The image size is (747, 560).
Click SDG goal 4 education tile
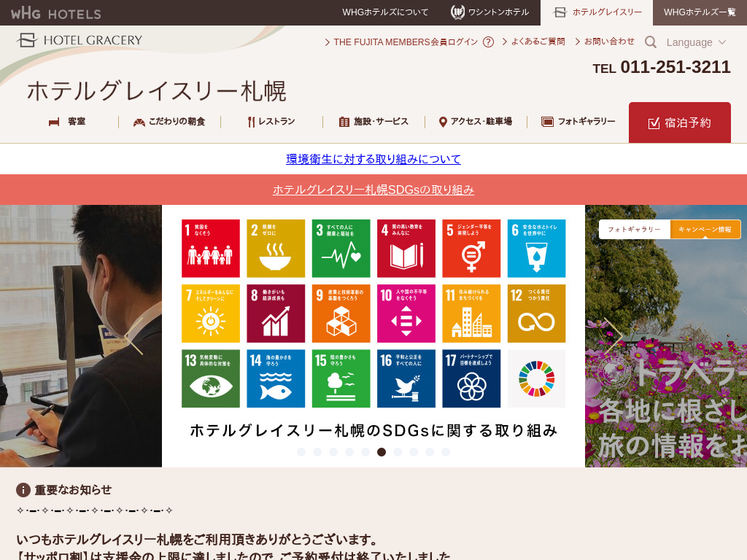point(406,248)
